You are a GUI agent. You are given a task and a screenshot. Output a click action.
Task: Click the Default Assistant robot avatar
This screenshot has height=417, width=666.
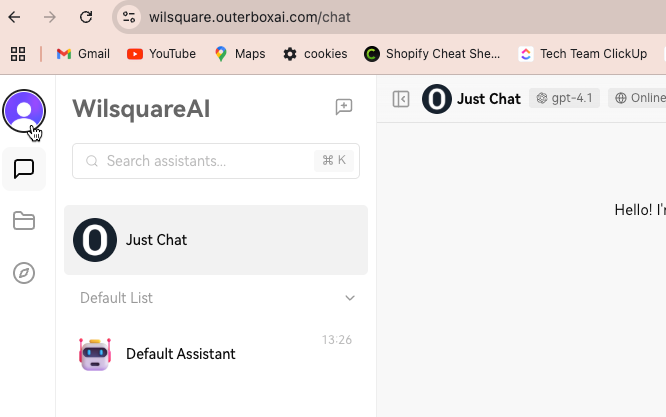point(95,354)
